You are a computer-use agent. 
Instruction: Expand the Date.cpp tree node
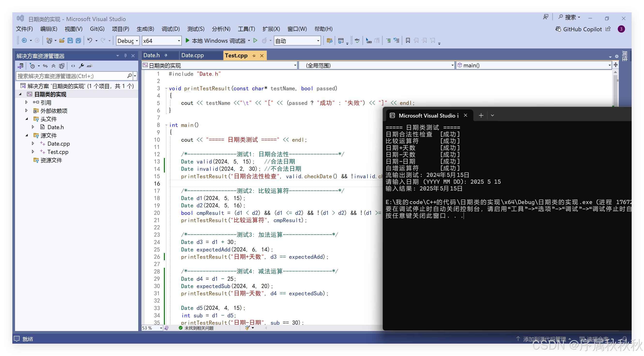pyautogui.click(x=33, y=144)
